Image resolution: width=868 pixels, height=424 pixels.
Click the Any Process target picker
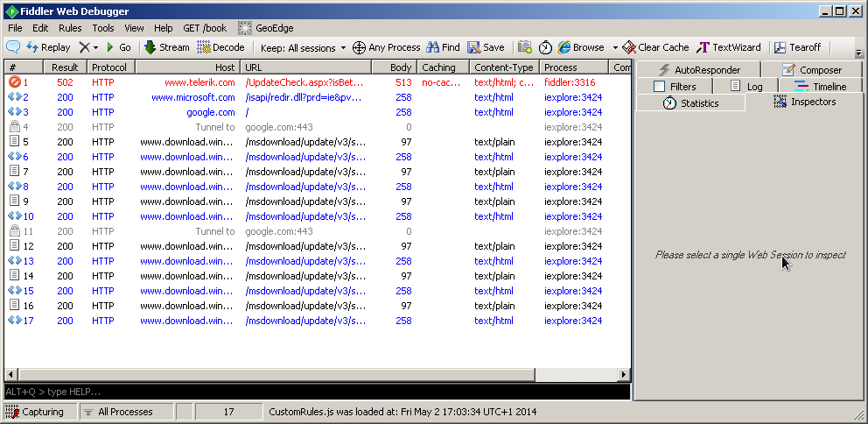[x=386, y=47]
